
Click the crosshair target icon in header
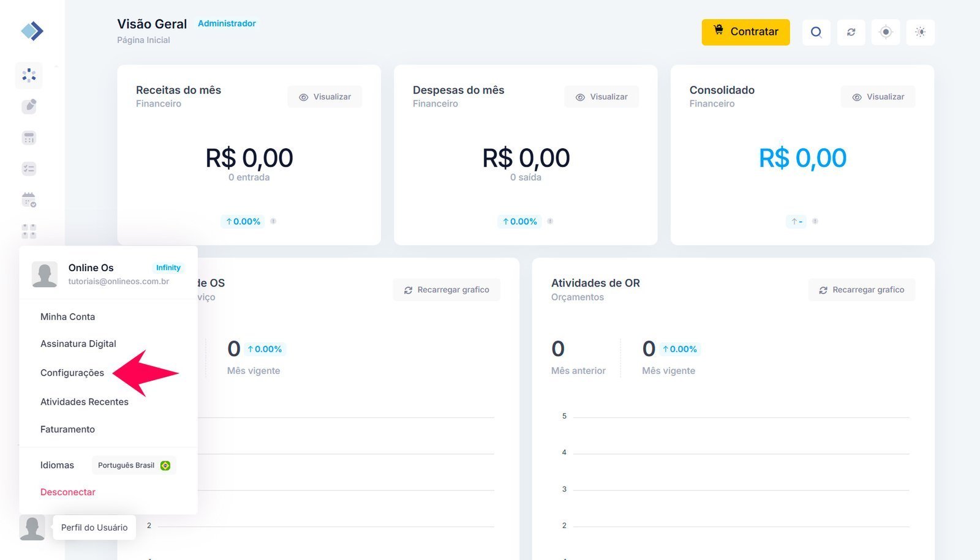(886, 32)
